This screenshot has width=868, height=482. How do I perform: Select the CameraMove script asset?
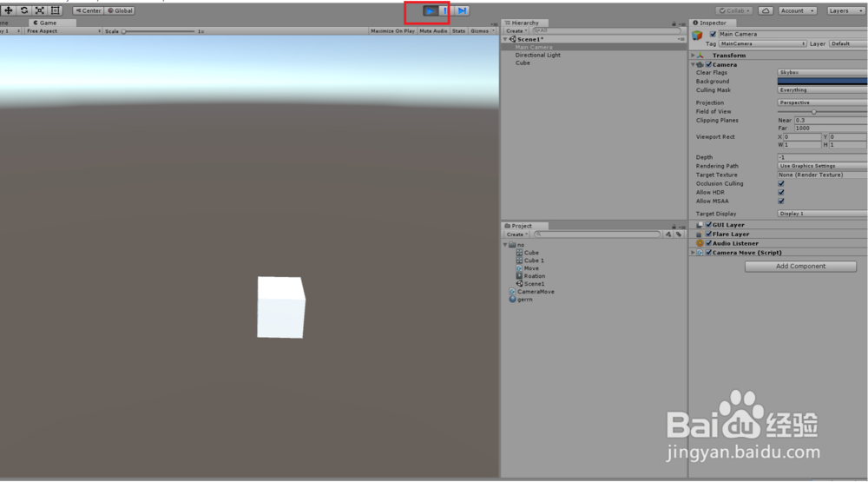click(x=531, y=292)
